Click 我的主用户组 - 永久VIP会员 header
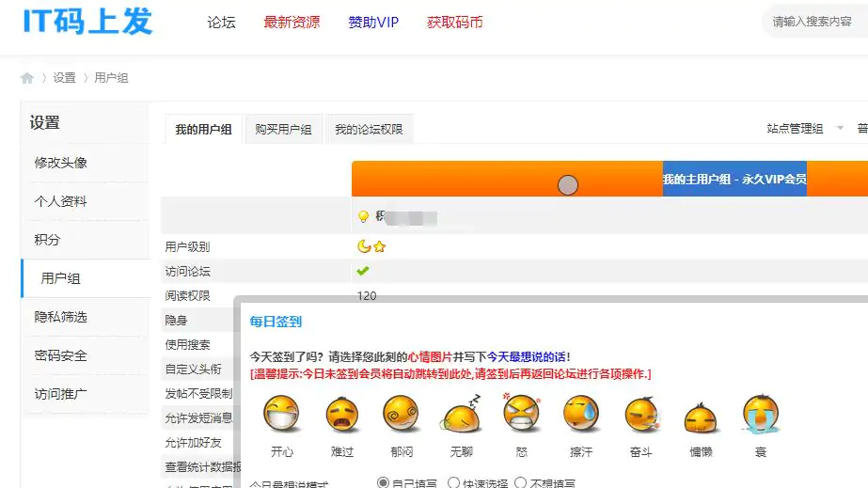This screenshot has width=868, height=488. 734,180
